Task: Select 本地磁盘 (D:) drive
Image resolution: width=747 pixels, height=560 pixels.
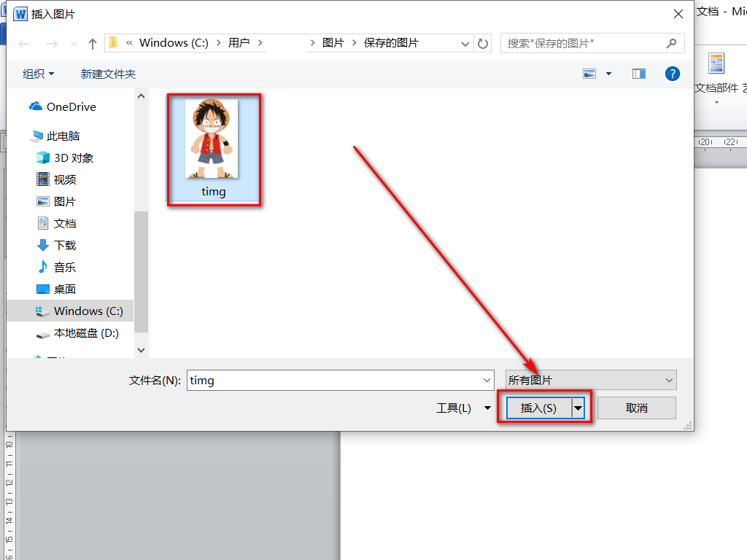Action: pos(77,333)
